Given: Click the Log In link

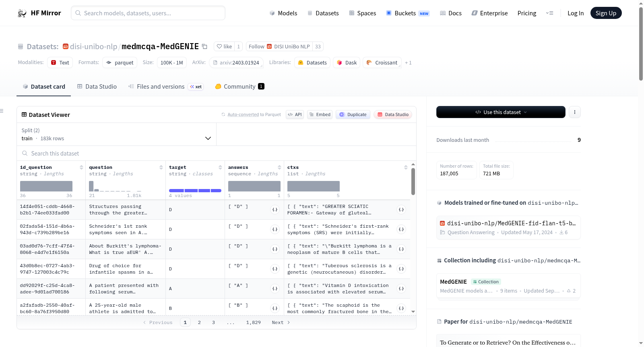Looking at the screenshot, I should click(576, 13).
